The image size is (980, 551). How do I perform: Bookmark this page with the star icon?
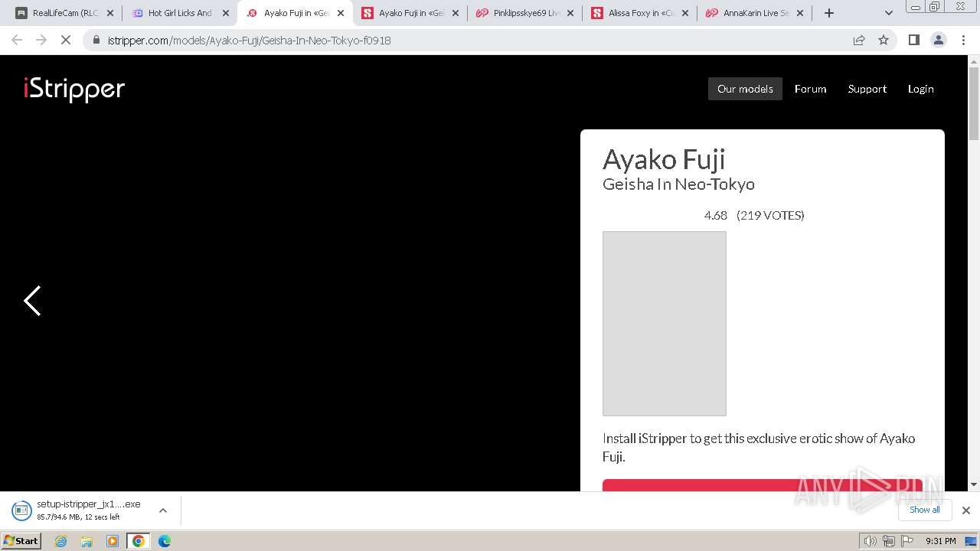pos(884,40)
